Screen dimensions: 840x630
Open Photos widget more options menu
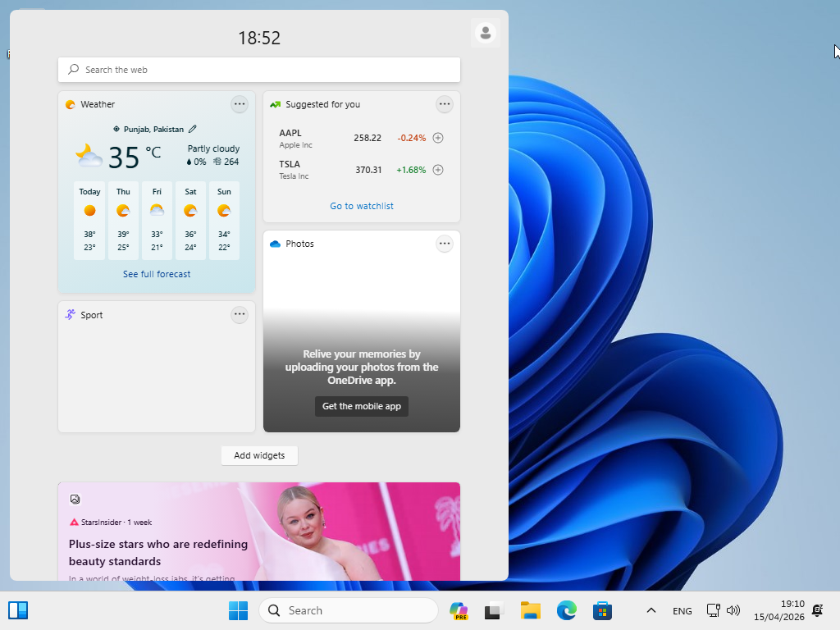click(444, 244)
